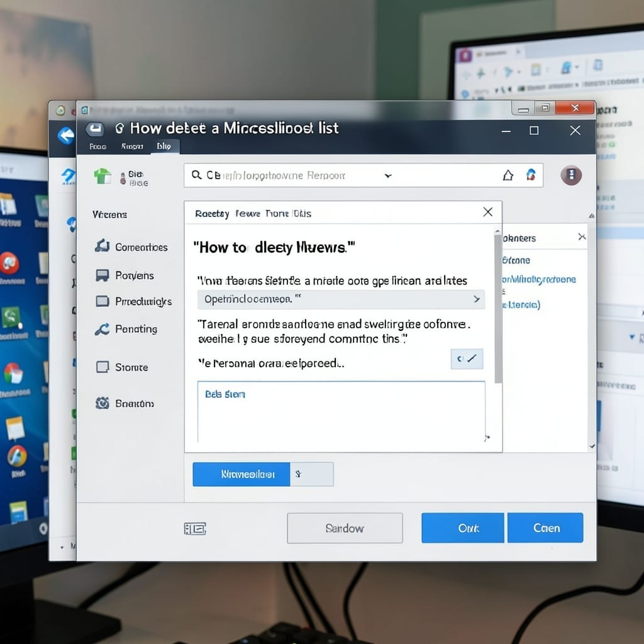Image resolution: width=644 pixels, height=644 pixels.
Task: Click the blue Mioweoilaor button
Action: click(241, 474)
